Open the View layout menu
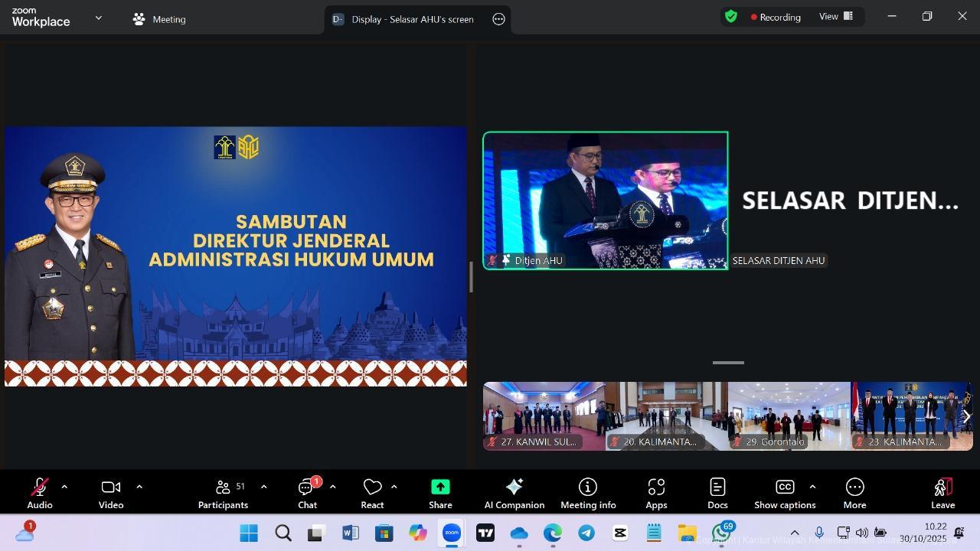 click(x=835, y=16)
